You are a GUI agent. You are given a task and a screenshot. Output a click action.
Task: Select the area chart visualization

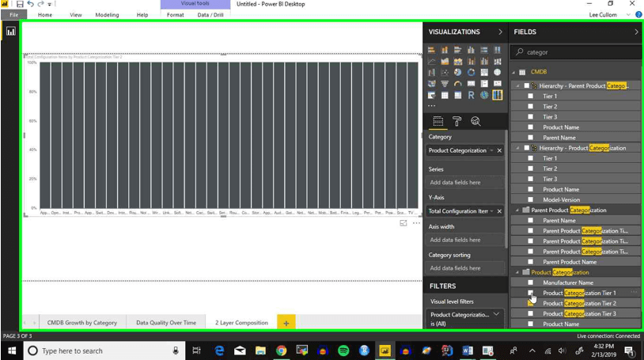click(x=445, y=61)
